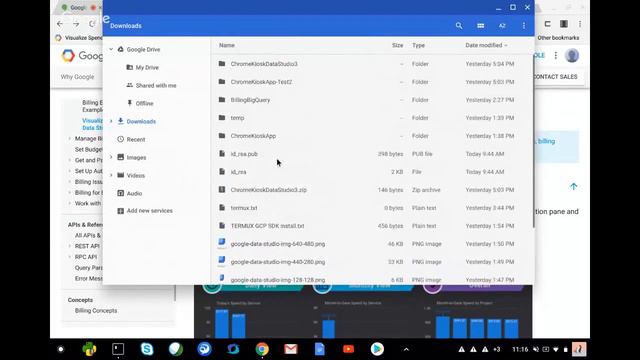
Task: Expand Images tree arrow
Action: [111, 157]
